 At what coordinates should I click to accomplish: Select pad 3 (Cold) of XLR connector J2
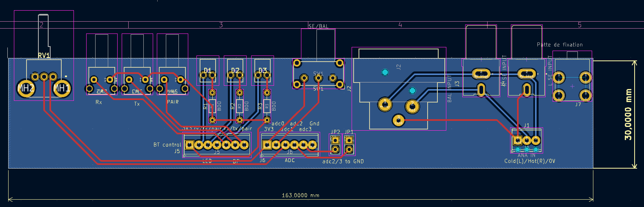pos(399,120)
